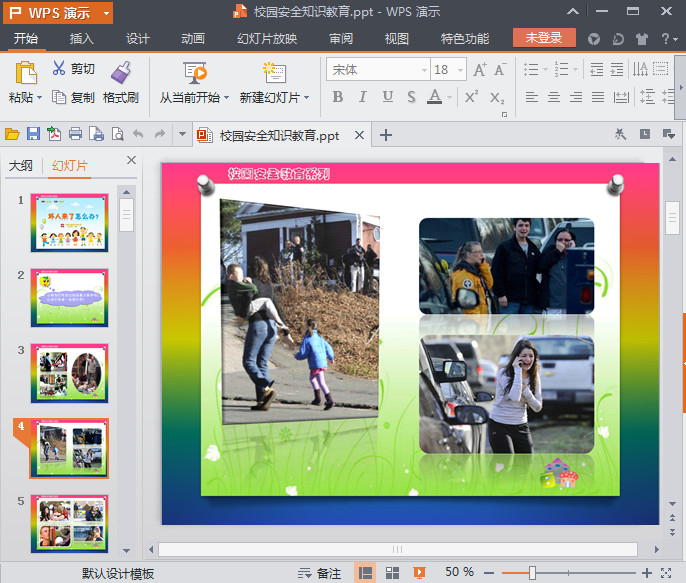Click the WPS 演示 application menu button

(56, 12)
